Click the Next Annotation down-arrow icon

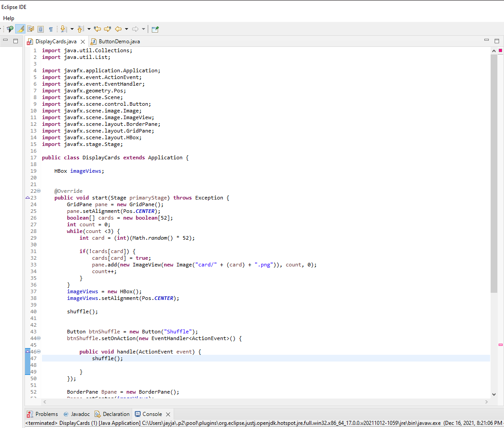[x=63, y=29]
